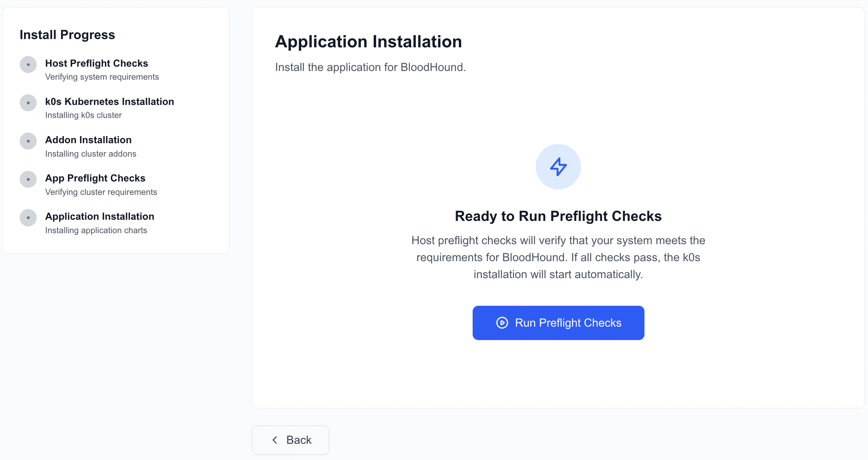Click the k0s Kubernetes Installation step status dot

28,103
